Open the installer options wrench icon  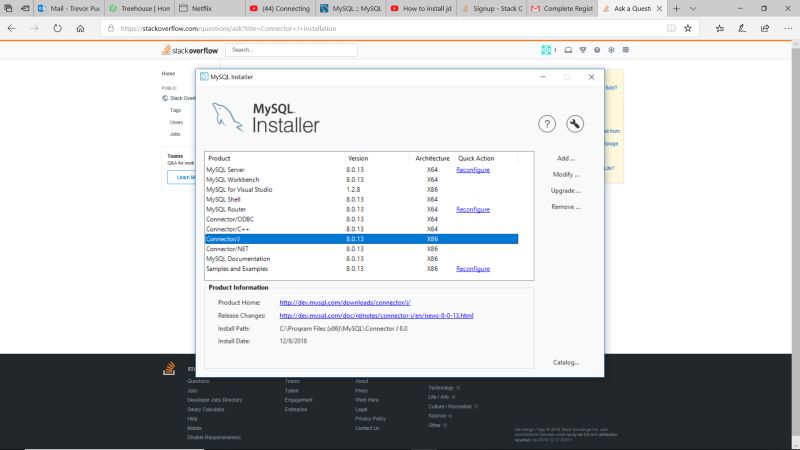coord(575,124)
